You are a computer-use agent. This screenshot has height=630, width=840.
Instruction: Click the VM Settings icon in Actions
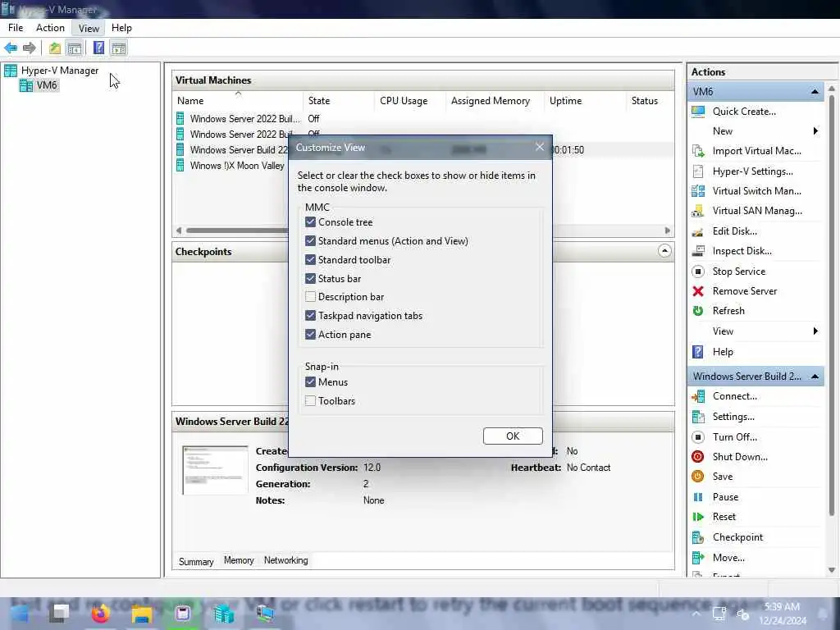pos(698,417)
